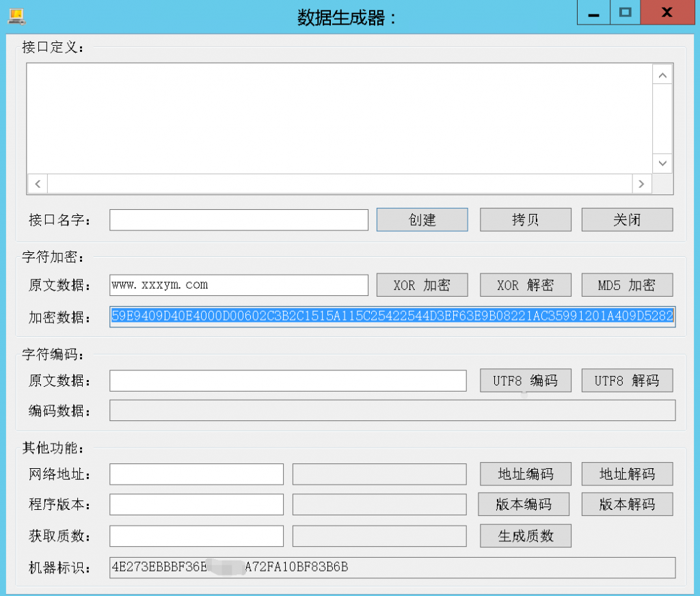Click the MD5 加密 button
The height and width of the screenshot is (596, 700).
coord(628,285)
